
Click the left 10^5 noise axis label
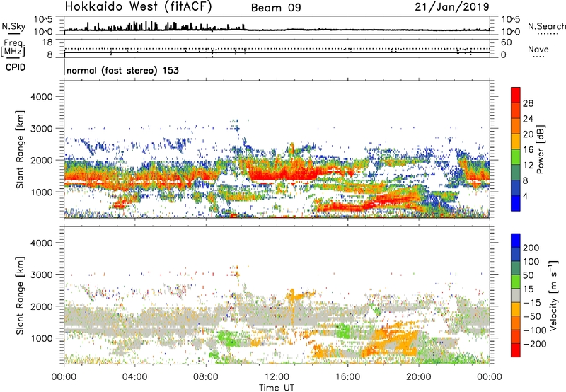43,20
